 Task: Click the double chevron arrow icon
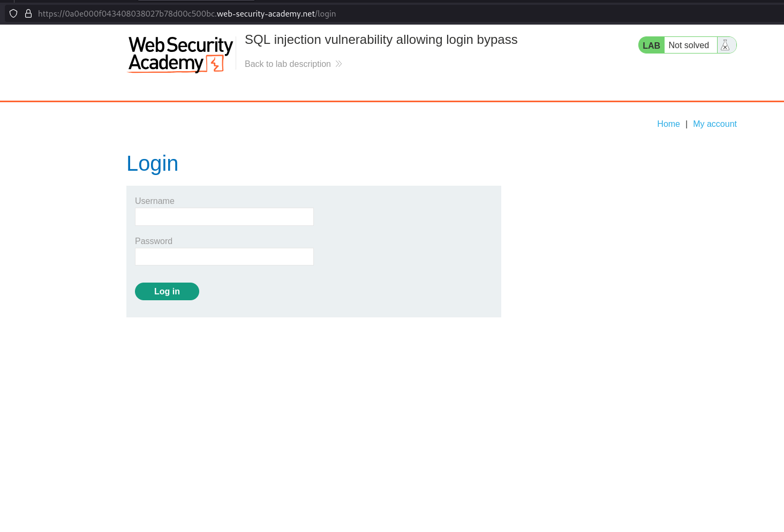(x=338, y=64)
